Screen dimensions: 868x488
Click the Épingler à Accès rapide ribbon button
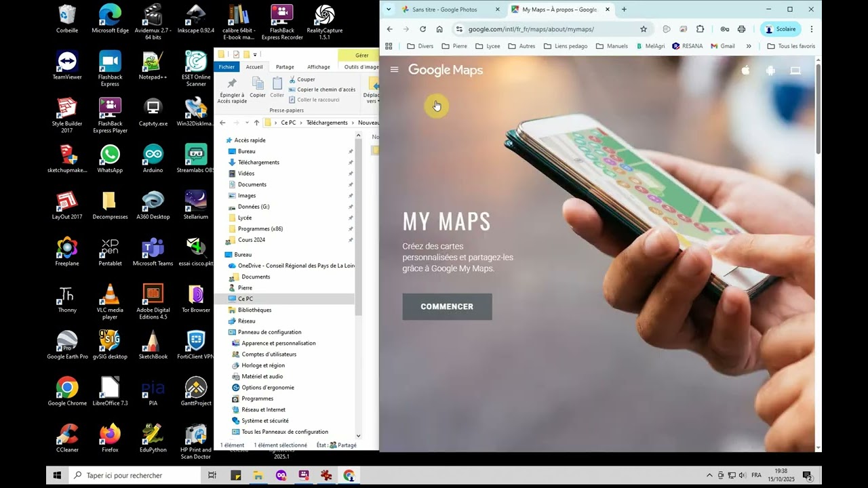[x=232, y=89]
